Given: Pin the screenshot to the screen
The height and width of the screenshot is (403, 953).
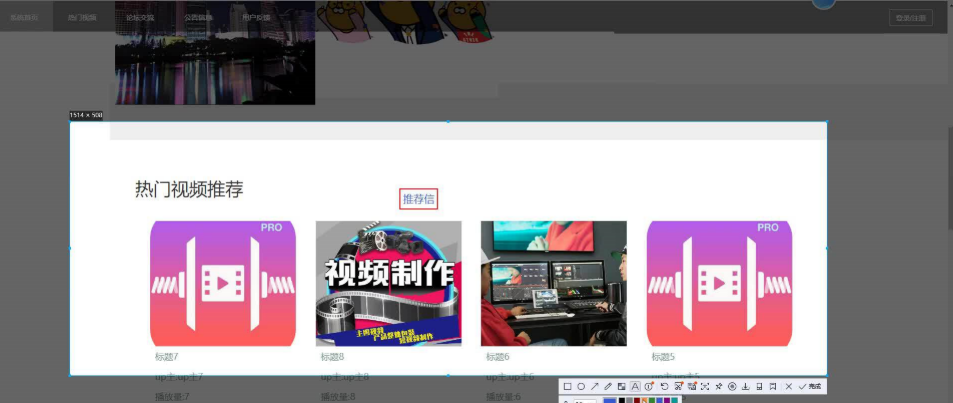Looking at the screenshot, I should click(x=718, y=387).
